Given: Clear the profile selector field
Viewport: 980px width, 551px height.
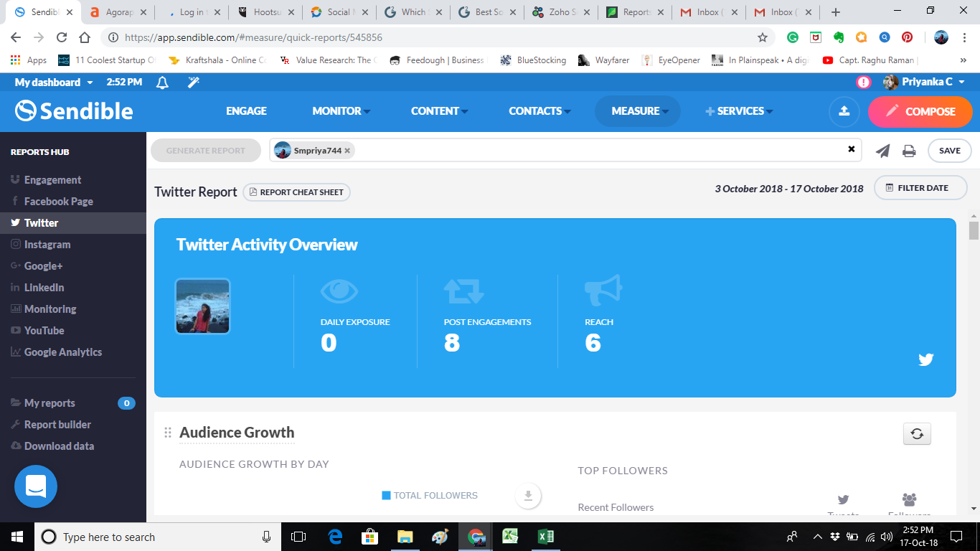Looking at the screenshot, I should [852, 149].
